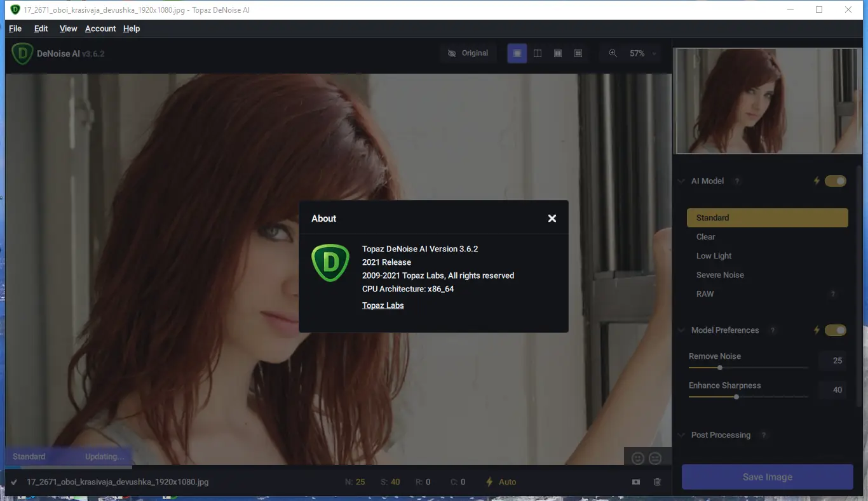868x501 pixels.
Task: Open the quad comparison view
Action: 578,53
